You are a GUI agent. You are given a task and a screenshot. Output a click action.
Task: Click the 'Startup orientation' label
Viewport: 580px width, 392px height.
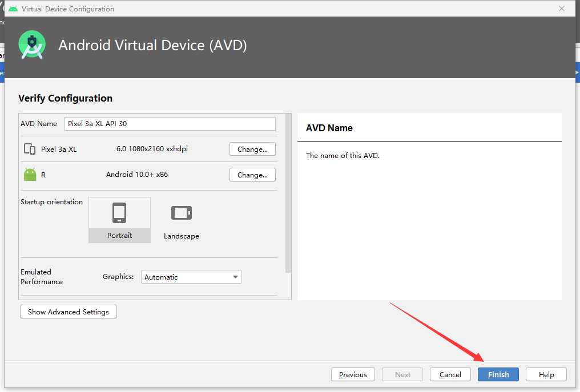pos(51,202)
